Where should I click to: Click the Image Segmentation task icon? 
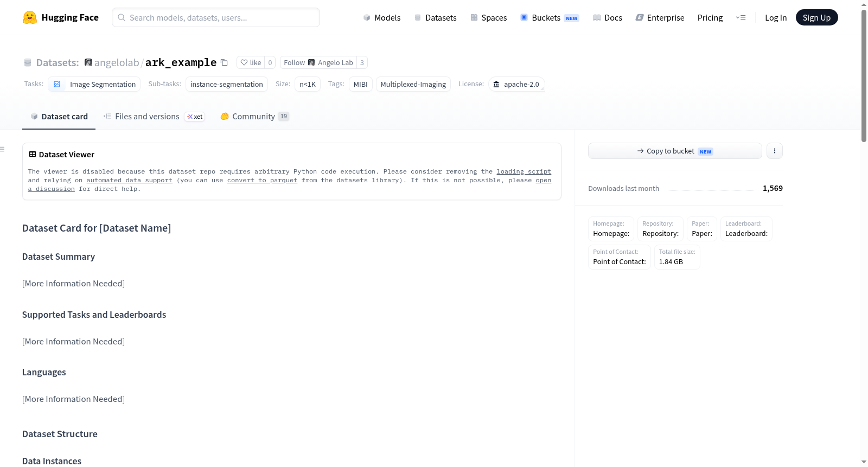57,84
